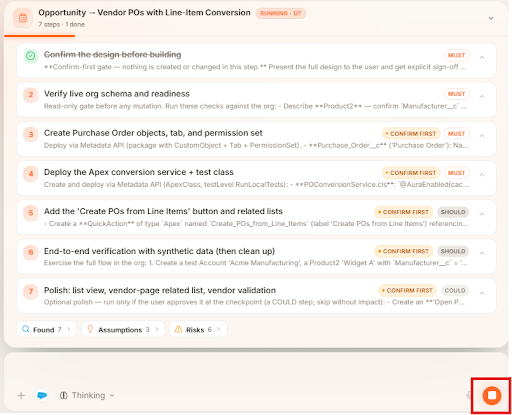
Task: Click into the message input area
Action: tap(256, 369)
